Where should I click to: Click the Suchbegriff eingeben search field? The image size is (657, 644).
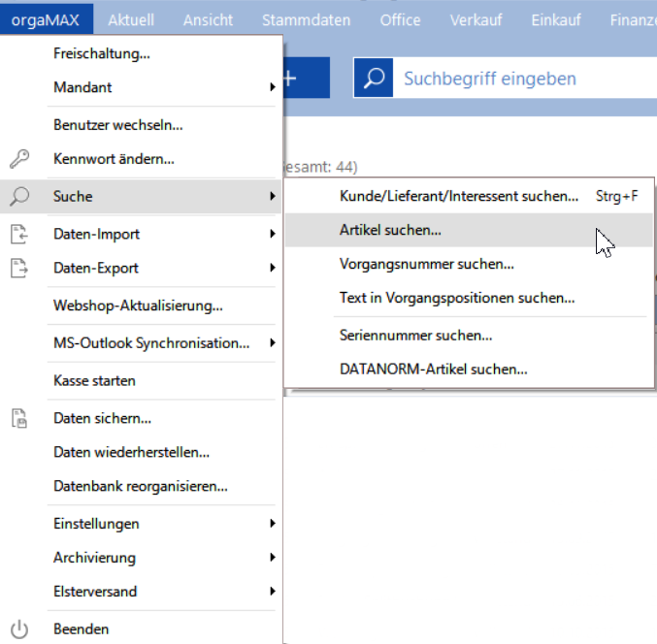click(x=525, y=78)
